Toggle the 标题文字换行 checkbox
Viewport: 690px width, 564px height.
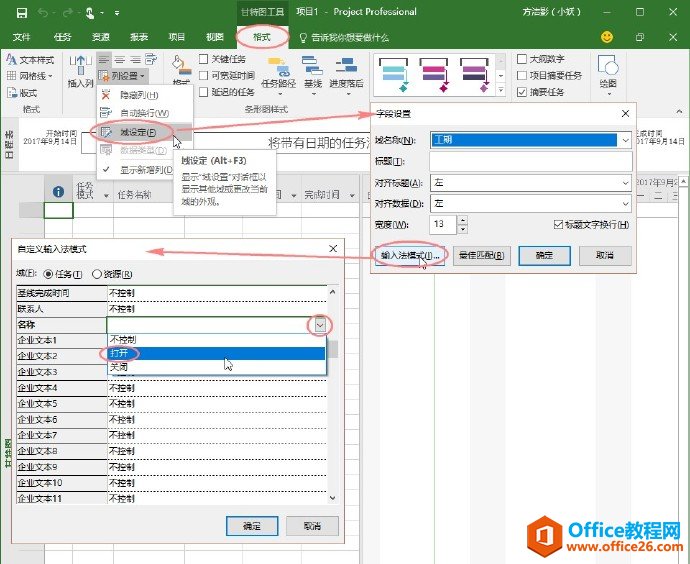click(x=559, y=225)
